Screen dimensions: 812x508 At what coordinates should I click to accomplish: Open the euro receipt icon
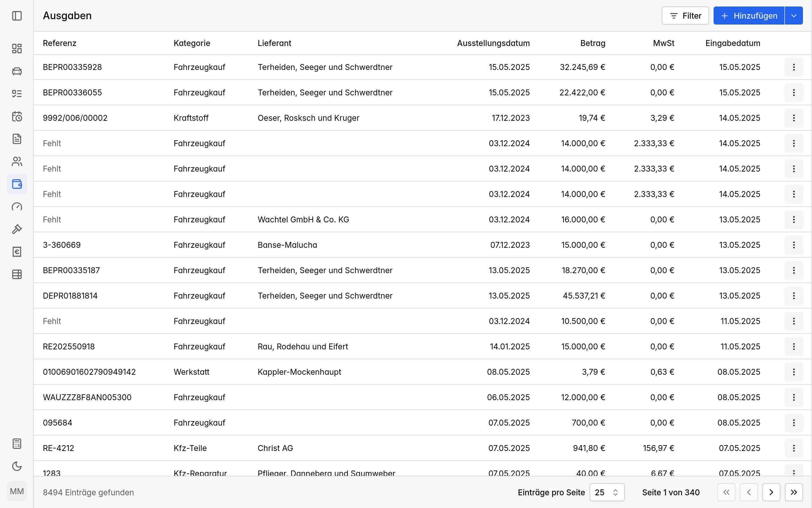[x=17, y=252]
